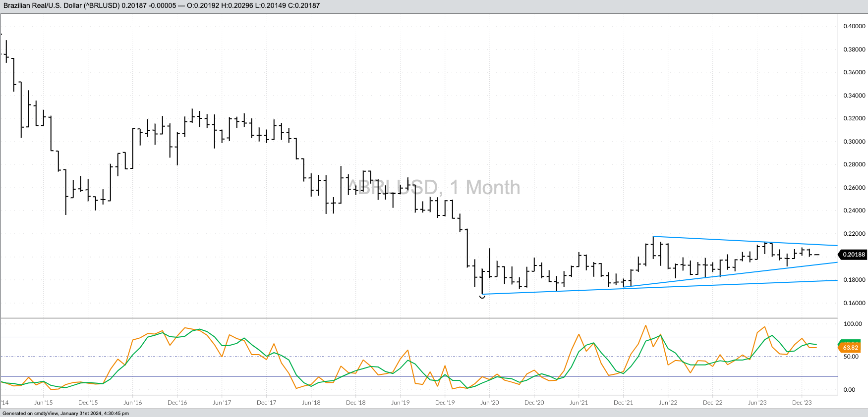Click the small circle marker at the 2020 low
Screen dimensions: 868x417
pos(482,296)
